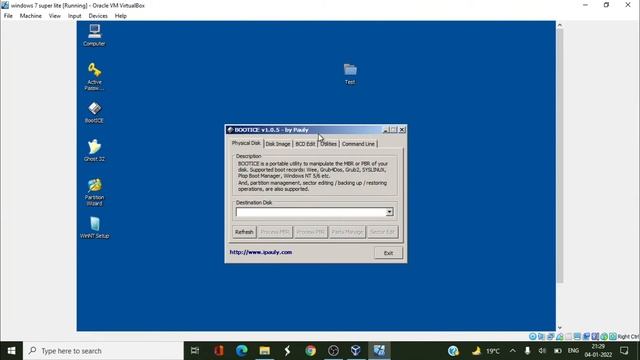This screenshot has height=360, width=640.
Task: Switch to the Physical Disk tab
Action: click(246, 143)
